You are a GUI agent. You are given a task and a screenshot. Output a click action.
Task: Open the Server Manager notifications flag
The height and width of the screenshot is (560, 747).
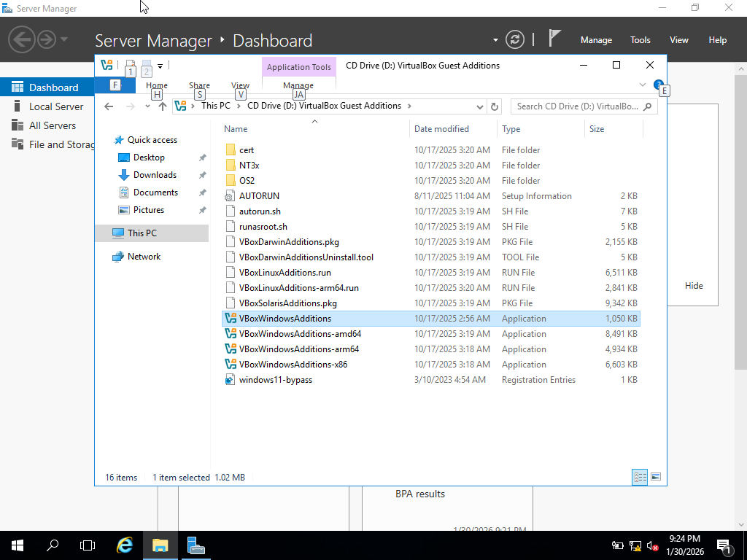pos(554,39)
